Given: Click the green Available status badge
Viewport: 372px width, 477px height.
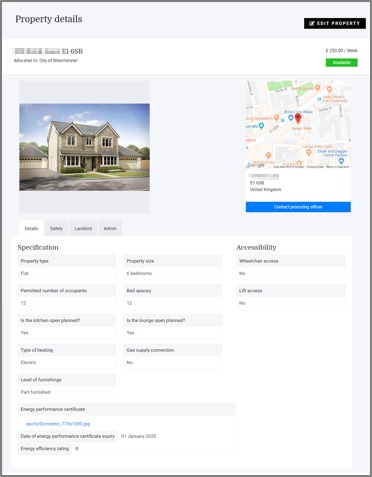Looking at the screenshot, I should coord(342,62).
